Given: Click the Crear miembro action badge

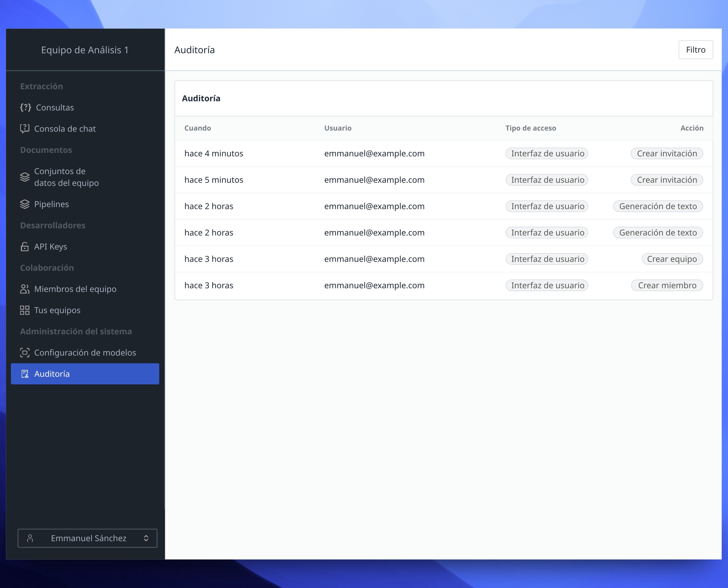Looking at the screenshot, I should pos(667,286).
